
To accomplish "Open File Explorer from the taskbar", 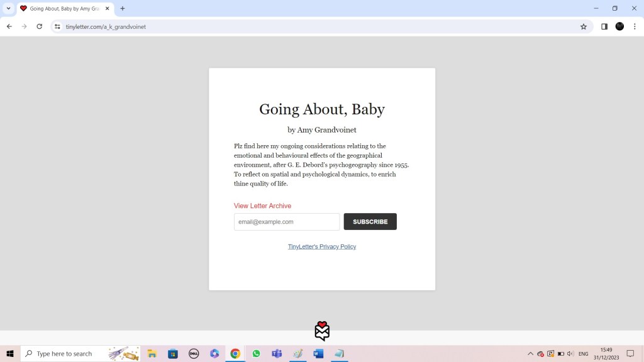I will coord(152,354).
